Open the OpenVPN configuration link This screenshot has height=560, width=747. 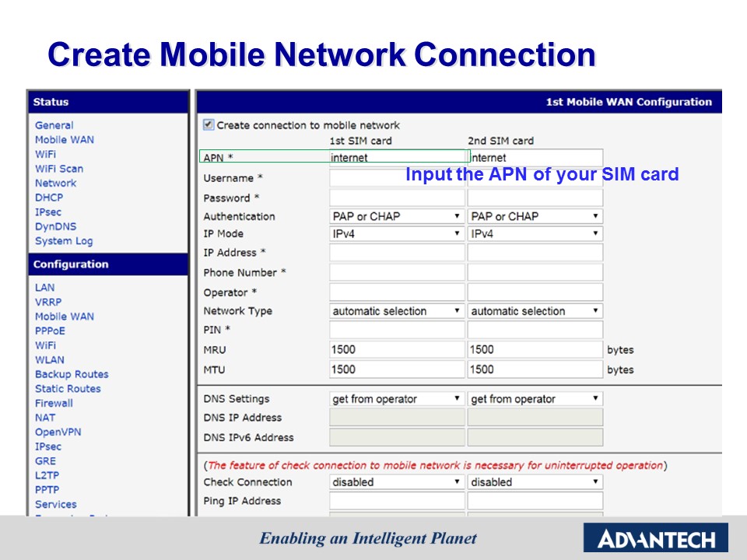coord(58,432)
